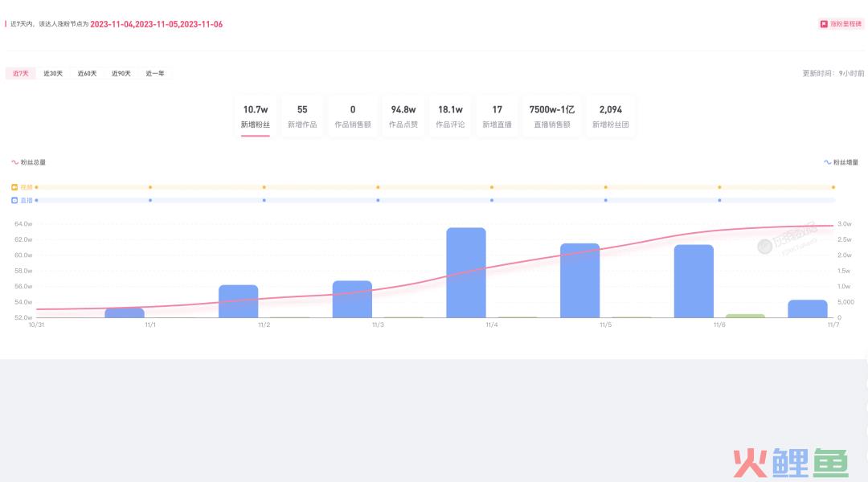
Task: Show the 近一年 data range
Action: 155,73
